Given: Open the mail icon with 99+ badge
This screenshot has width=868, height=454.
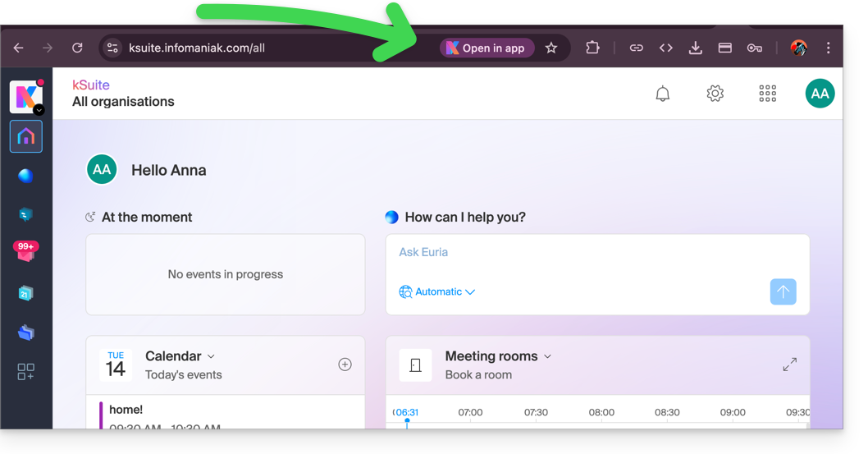Looking at the screenshot, I should coord(25,253).
